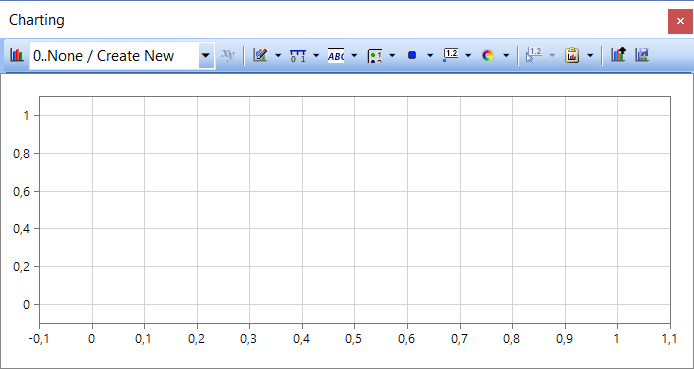The width and height of the screenshot is (694, 369).
Task: Click the axis scale '0 1' icon
Action: tap(298, 56)
